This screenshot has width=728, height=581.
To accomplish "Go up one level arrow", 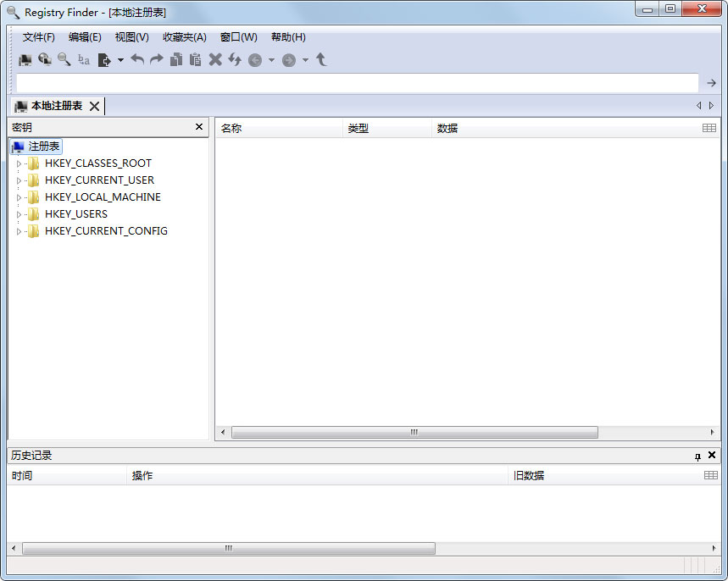I will pyautogui.click(x=321, y=60).
